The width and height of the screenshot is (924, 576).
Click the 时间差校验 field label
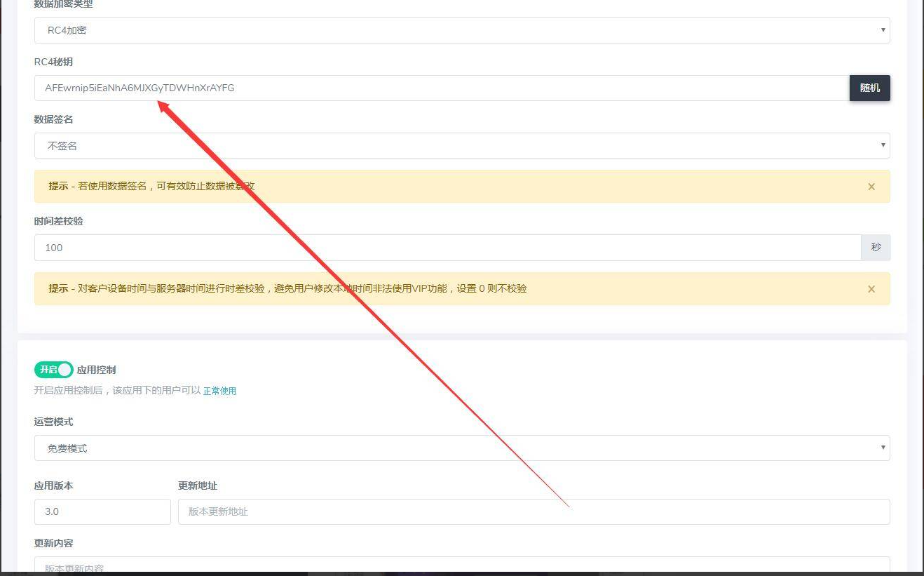[58, 221]
